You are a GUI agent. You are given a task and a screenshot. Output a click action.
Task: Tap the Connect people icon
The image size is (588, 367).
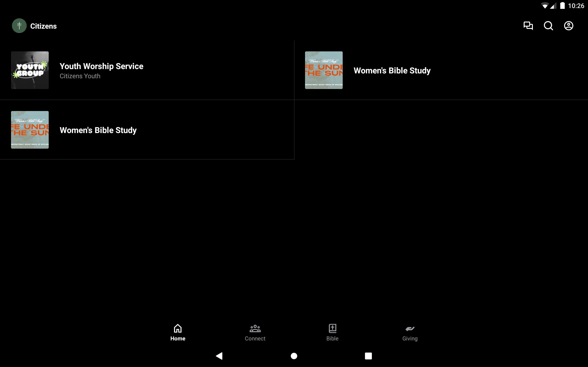click(255, 328)
